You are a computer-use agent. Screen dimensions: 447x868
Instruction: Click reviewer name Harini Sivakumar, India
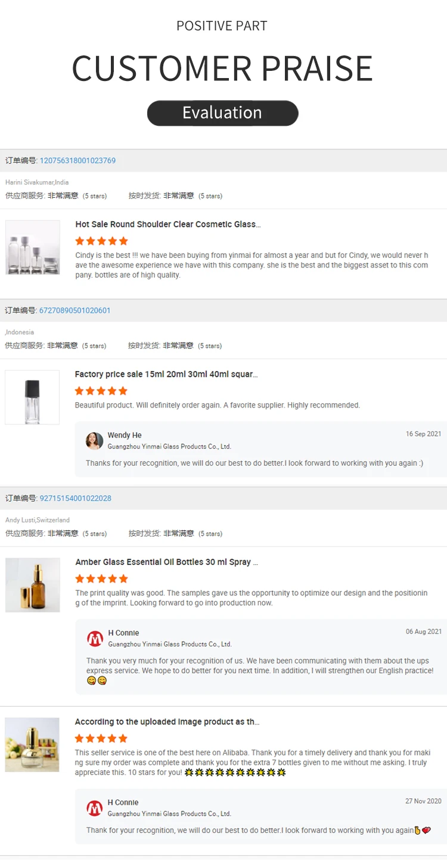(37, 182)
